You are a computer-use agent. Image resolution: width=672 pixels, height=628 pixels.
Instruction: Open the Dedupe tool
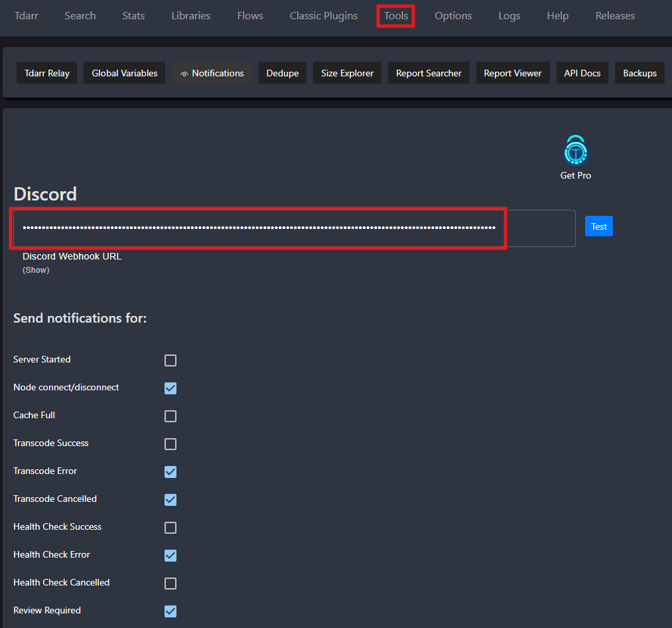[x=283, y=73]
